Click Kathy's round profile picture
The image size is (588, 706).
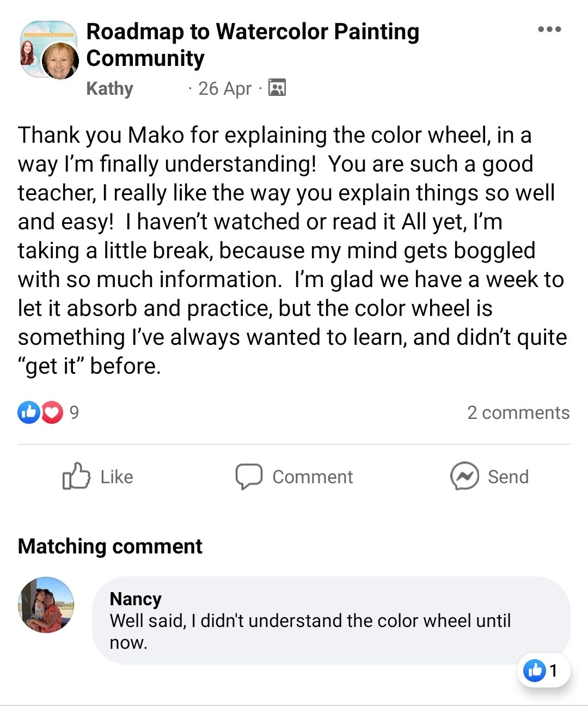pyautogui.click(x=60, y=61)
